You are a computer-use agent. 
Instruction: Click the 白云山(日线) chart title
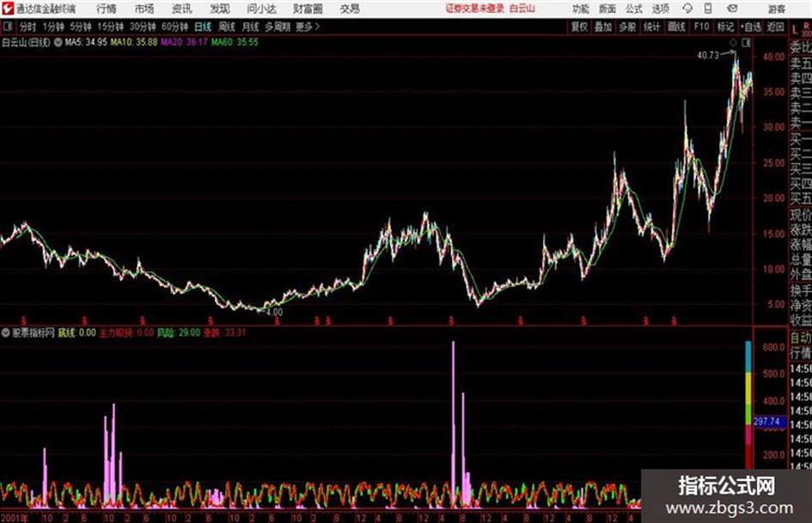26,42
